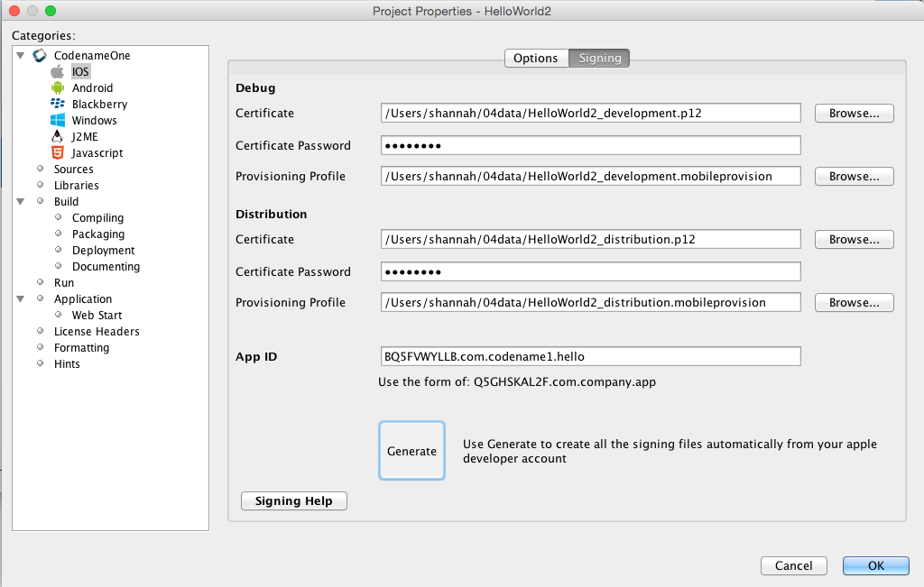The height and width of the screenshot is (587, 924).
Task: Browse for the Debug certificate file
Action: pos(854,114)
